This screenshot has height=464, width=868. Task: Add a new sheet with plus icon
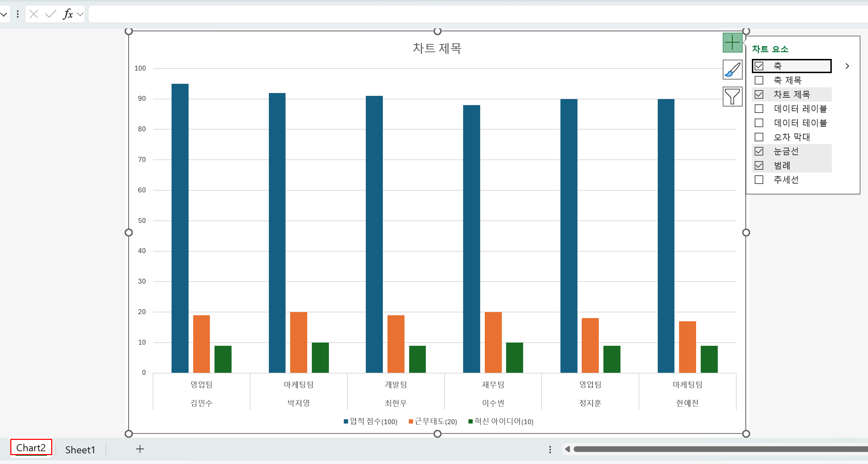point(140,449)
